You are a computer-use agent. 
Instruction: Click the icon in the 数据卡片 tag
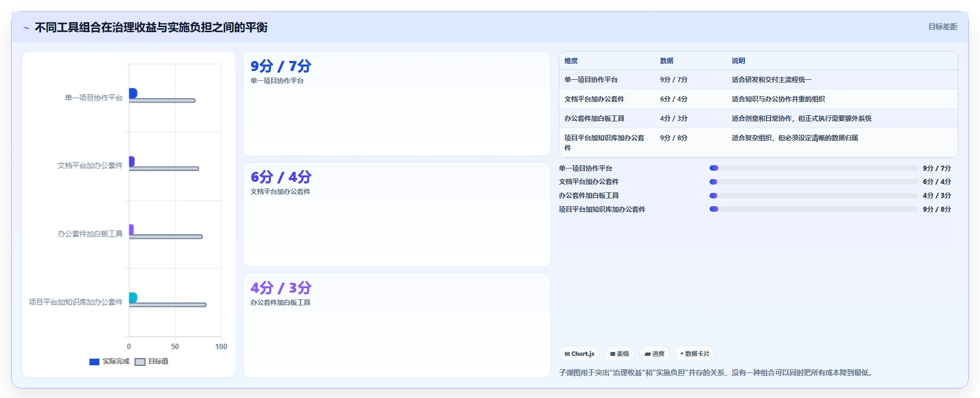point(682,354)
